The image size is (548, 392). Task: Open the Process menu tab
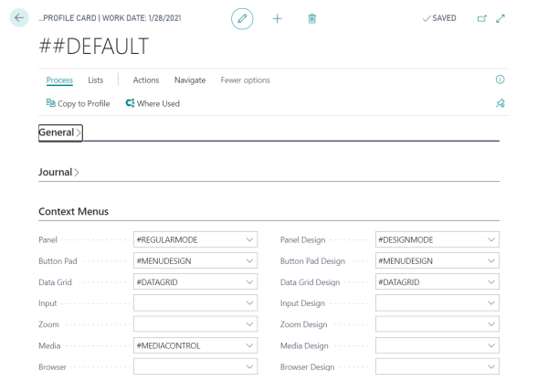coord(59,80)
